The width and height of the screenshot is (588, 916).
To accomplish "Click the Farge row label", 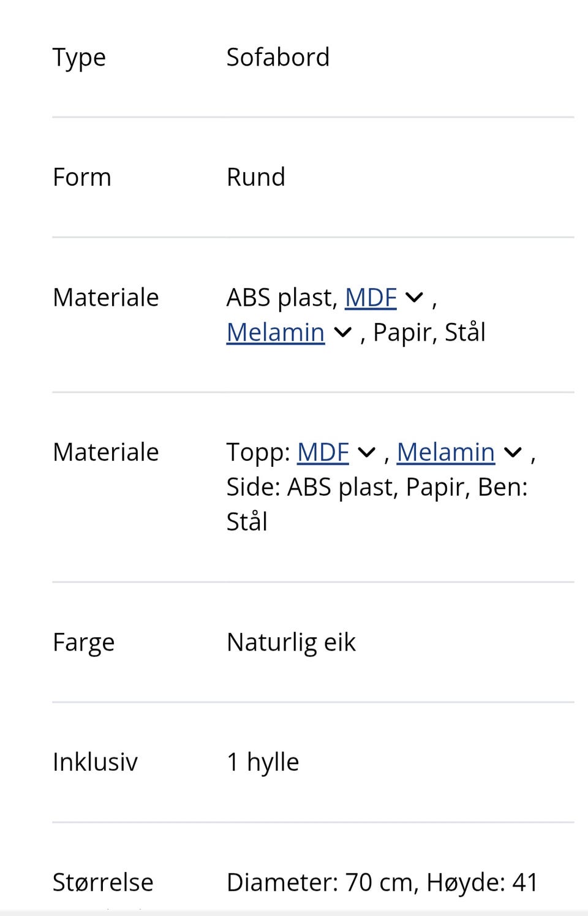I will (x=84, y=643).
